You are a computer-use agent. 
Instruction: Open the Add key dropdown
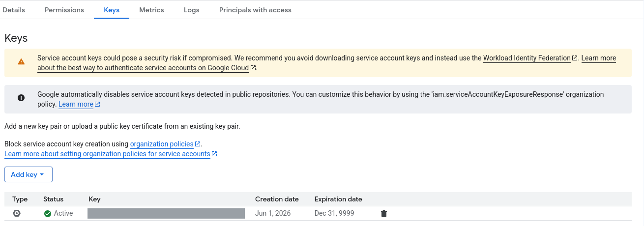29,174
